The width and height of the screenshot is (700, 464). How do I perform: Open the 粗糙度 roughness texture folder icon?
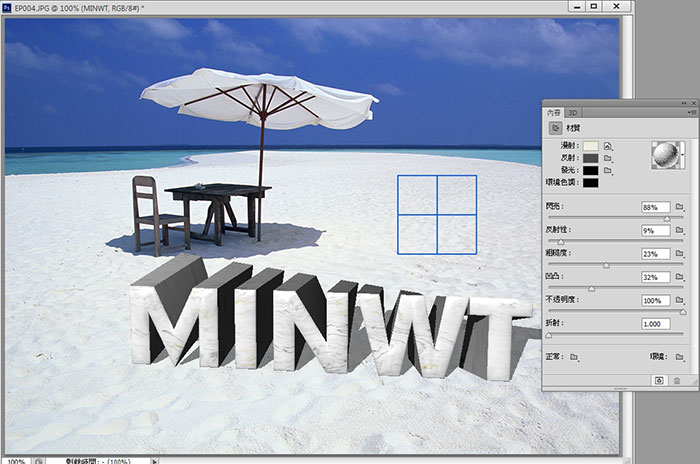(679, 254)
